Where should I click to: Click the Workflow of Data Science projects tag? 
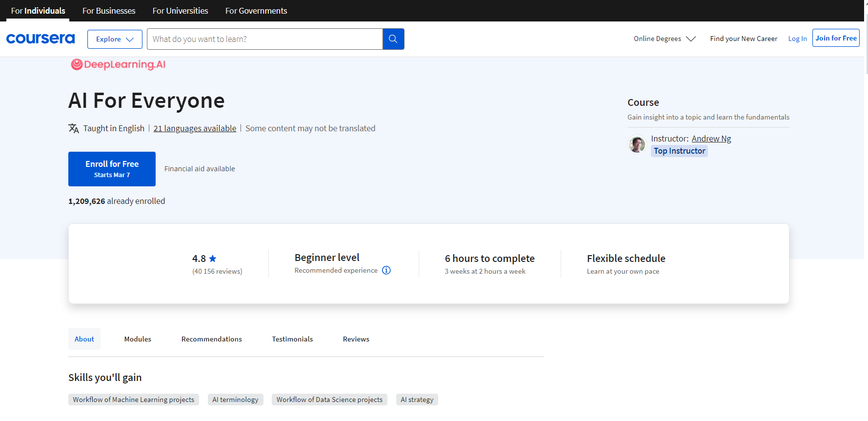click(x=329, y=400)
